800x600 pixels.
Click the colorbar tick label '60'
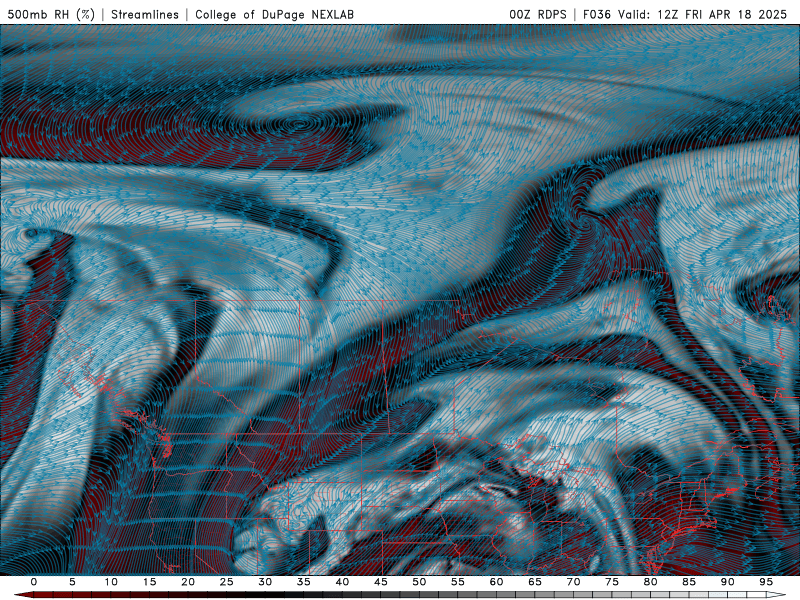496,582
